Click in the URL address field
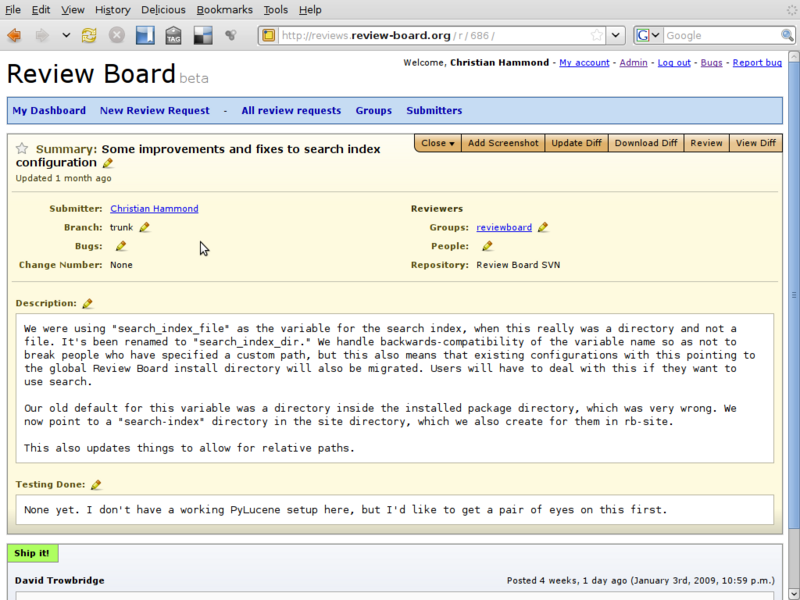The image size is (800, 600). (434, 35)
